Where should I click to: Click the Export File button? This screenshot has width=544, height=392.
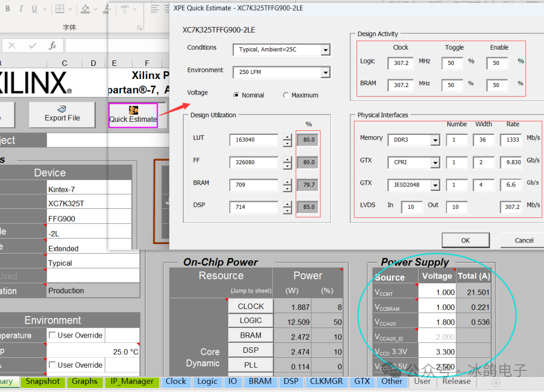(61, 114)
